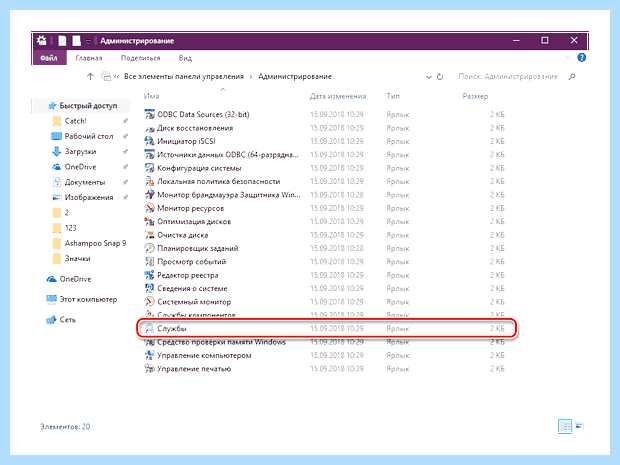Select Сеть in navigation pane

tap(68, 320)
